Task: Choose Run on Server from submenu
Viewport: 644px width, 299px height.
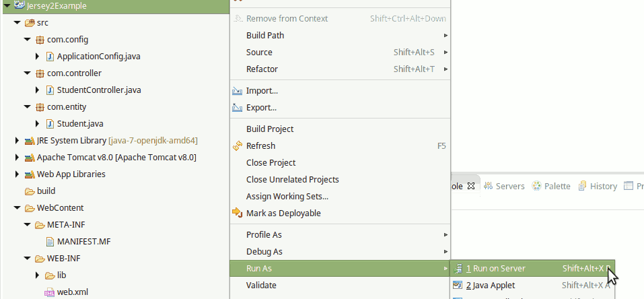Action: tap(499, 268)
